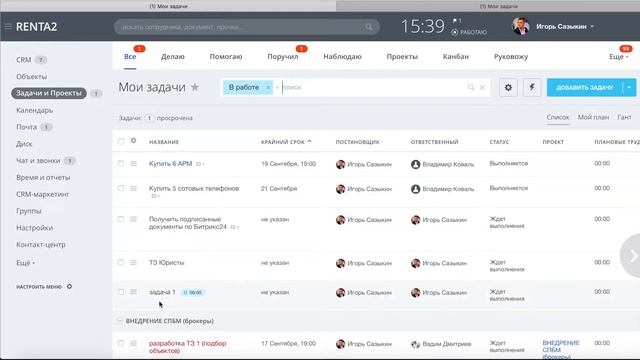Open the Руковожу tab
This screenshot has height=360, width=640.
click(x=511, y=57)
